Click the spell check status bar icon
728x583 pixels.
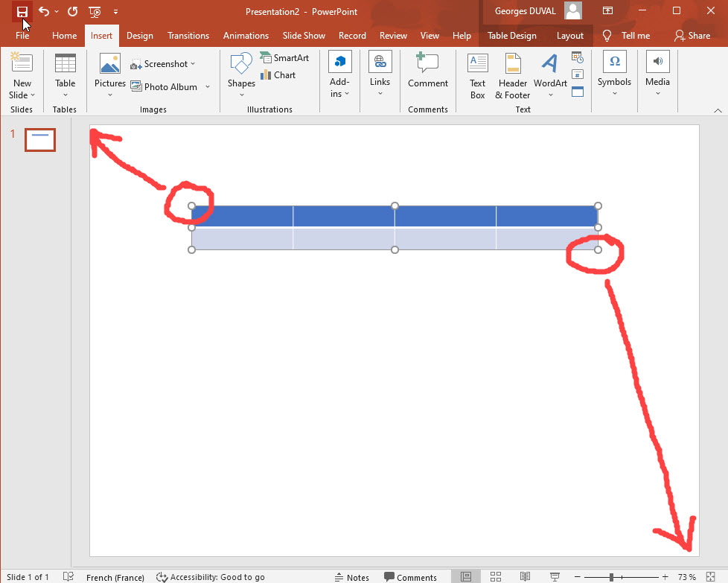68,576
